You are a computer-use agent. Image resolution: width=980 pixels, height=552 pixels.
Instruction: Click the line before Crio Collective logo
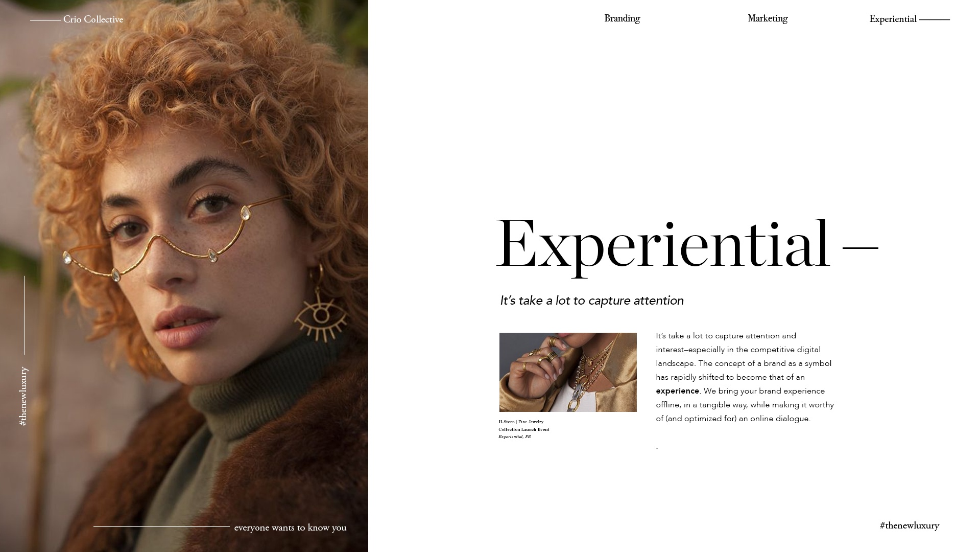point(45,20)
